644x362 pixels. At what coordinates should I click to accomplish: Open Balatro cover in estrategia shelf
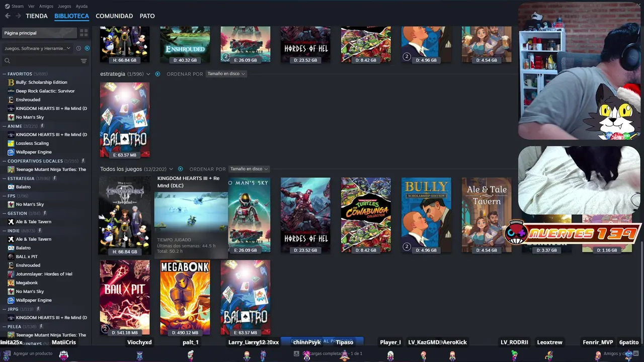(125, 120)
